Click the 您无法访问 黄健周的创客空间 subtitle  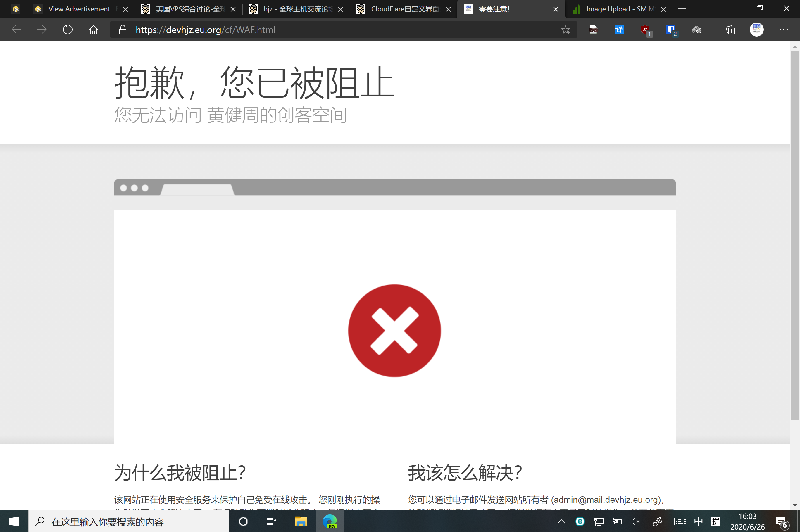[x=231, y=115]
